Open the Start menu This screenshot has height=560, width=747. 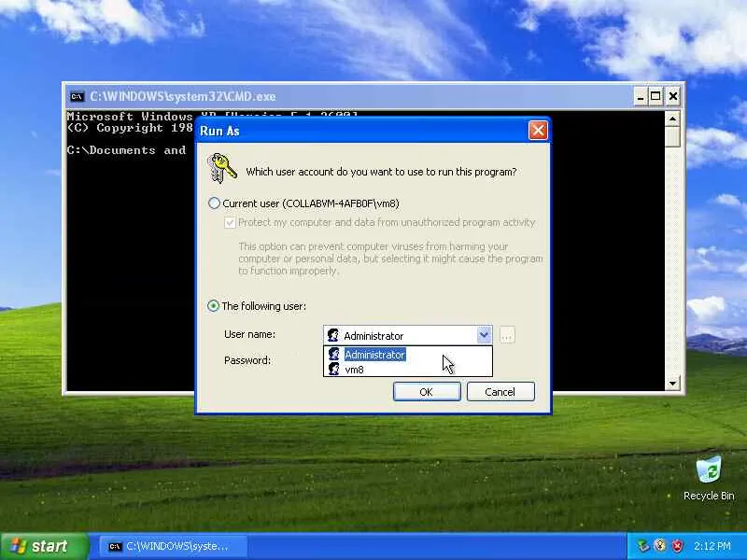point(44,546)
